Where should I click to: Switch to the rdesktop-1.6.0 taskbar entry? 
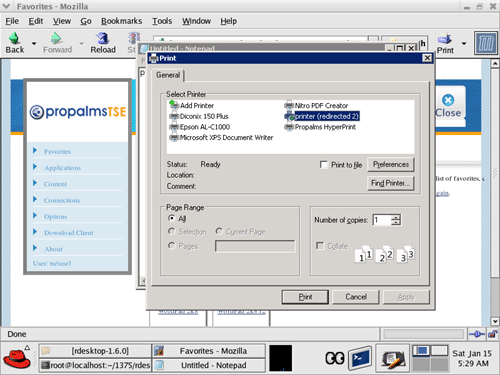coord(95,351)
